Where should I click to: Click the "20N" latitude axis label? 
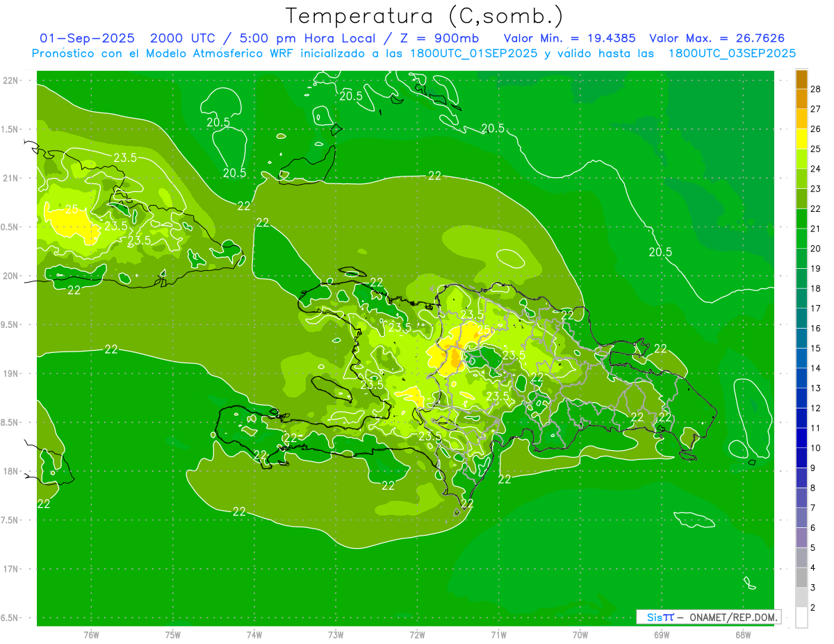(10, 276)
